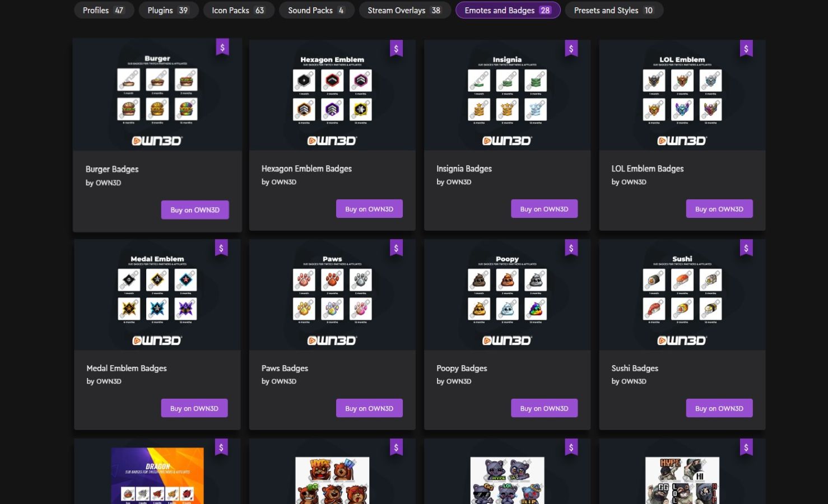This screenshot has width=828, height=504.
Task: Open the Paws badges preview image
Action: click(332, 295)
